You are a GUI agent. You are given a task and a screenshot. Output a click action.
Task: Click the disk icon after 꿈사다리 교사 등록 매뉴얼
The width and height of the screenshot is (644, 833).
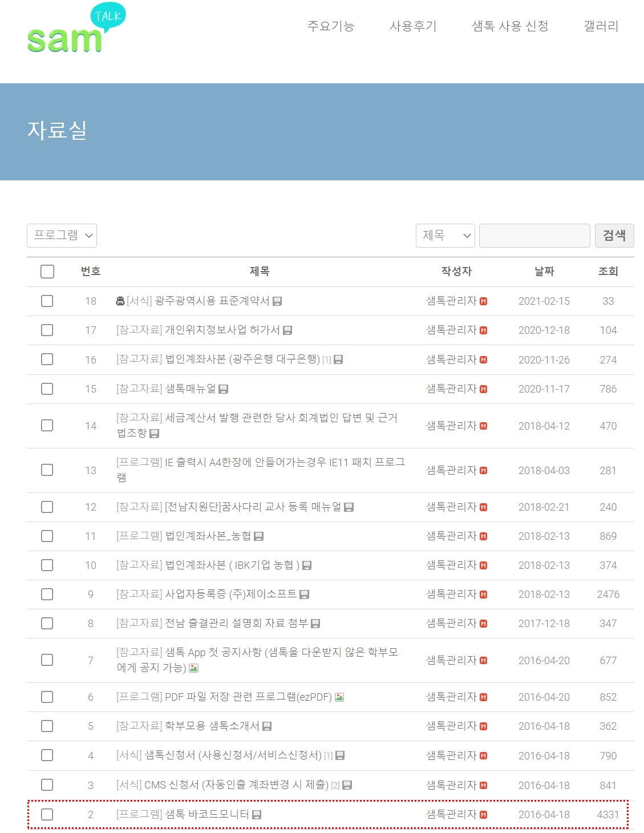point(349,507)
